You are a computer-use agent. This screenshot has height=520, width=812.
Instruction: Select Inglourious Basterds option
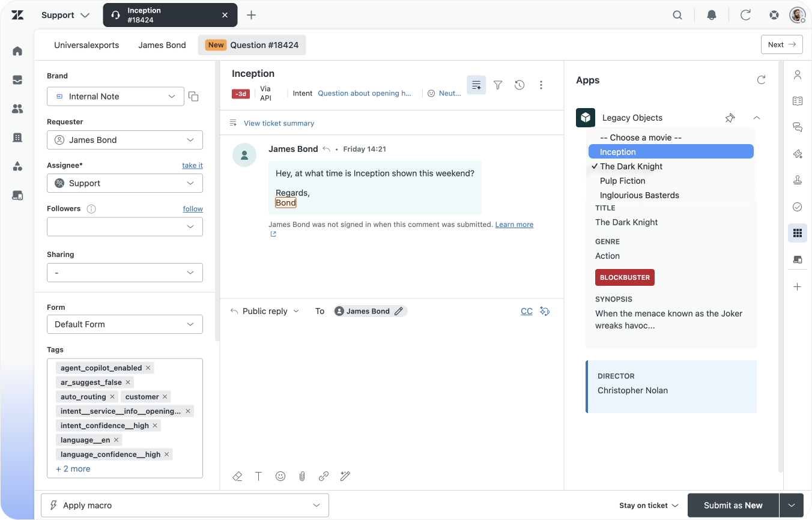click(x=671, y=195)
